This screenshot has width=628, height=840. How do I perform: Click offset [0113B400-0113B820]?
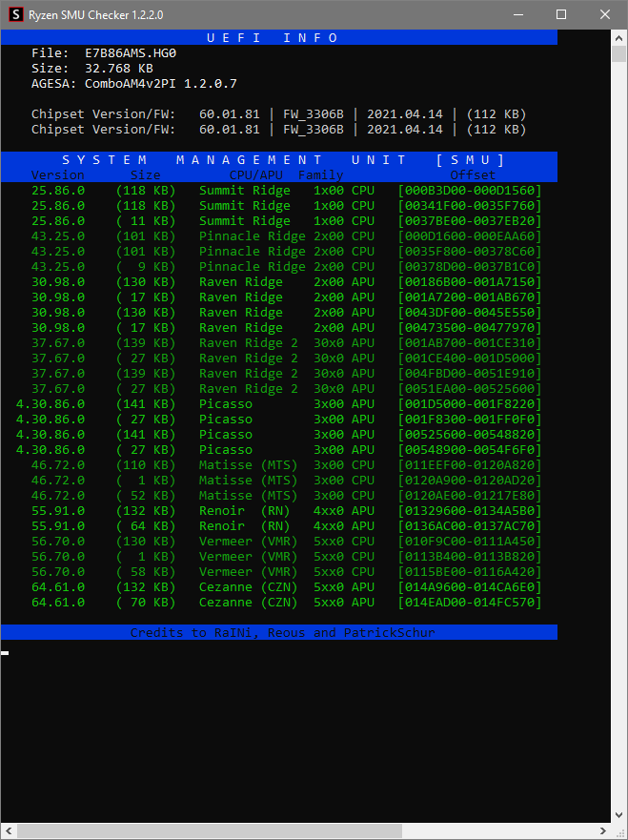470,557
